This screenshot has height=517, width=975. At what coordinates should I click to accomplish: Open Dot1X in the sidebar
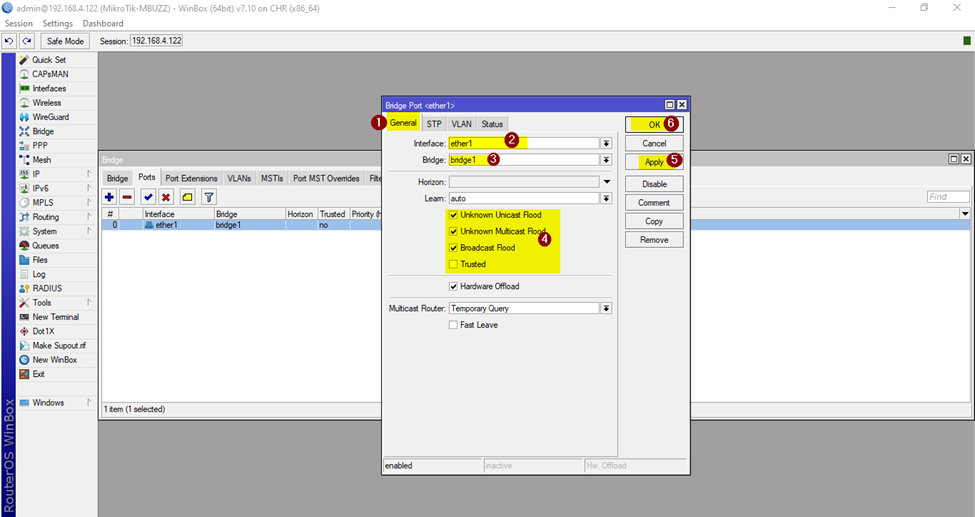[43, 332]
